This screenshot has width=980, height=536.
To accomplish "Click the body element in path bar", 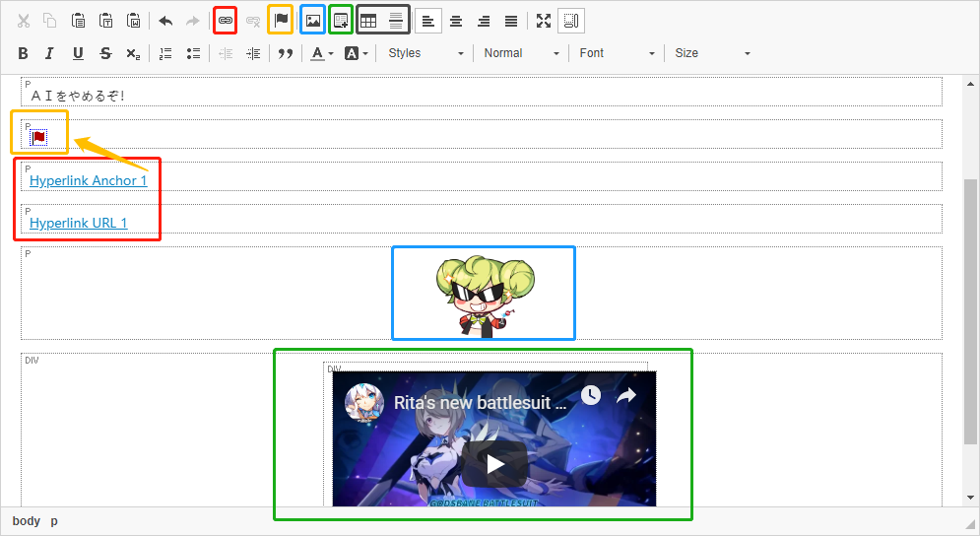I will point(27,521).
